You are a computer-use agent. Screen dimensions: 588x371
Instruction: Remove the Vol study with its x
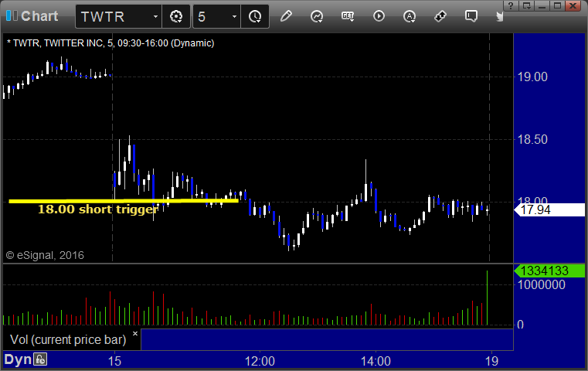[x=135, y=333]
